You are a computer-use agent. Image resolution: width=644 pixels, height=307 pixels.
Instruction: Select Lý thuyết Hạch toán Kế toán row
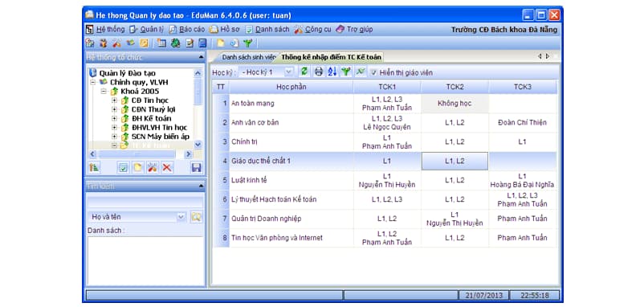385,200
